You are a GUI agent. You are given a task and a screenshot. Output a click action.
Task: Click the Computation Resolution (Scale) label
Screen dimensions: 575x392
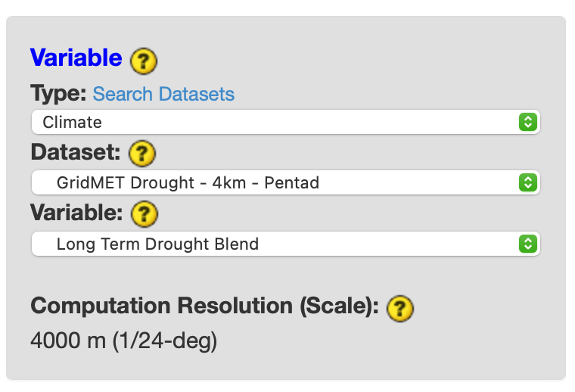click(204, 306)
